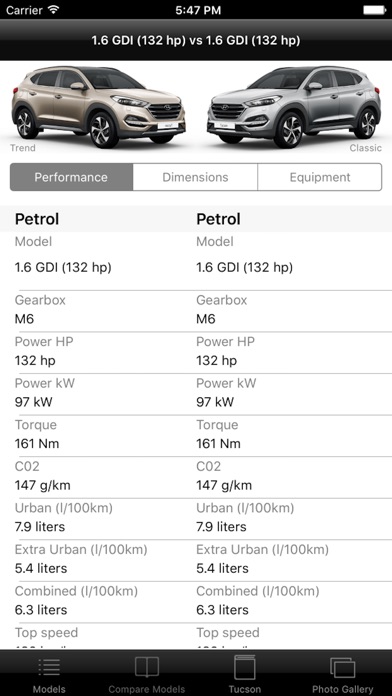
Task: Tap the Trend car image
Action: 98,107
